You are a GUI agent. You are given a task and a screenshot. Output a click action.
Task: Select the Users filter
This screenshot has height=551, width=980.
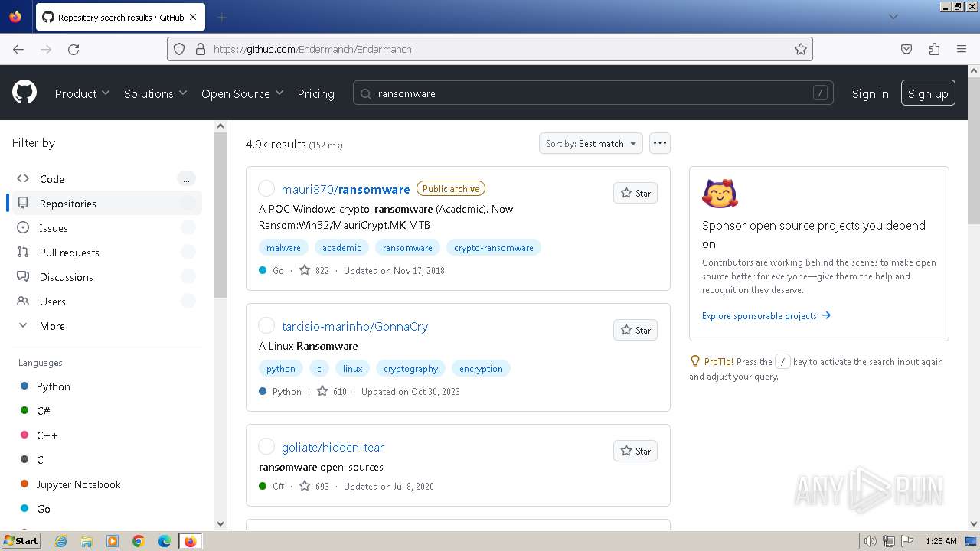coord(107,302)
